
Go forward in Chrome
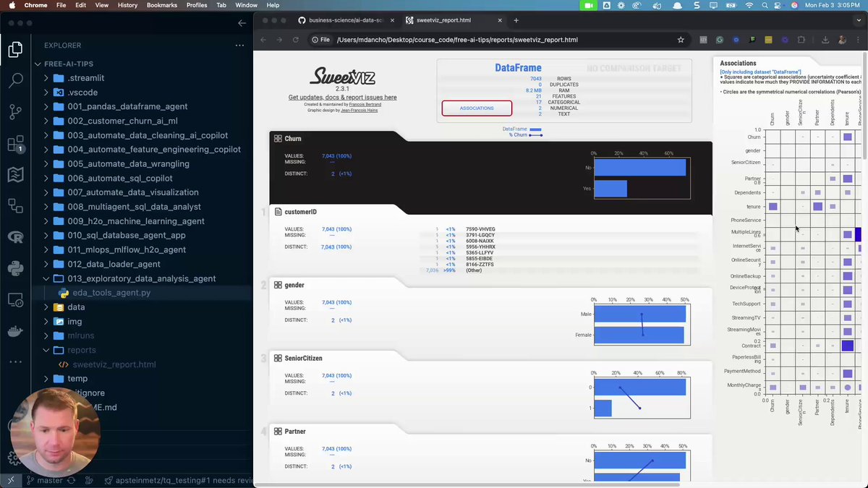click(279, 40)
